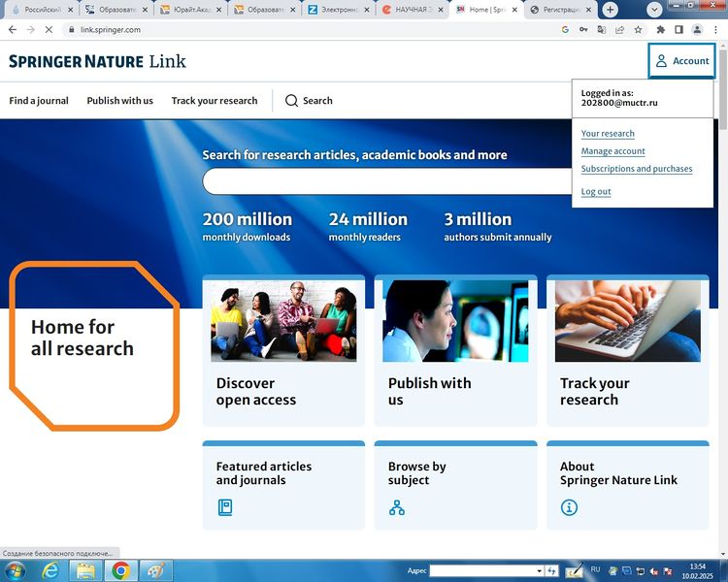Switch to the Электронн tab
The image size is (728, 582).
tap(339, 10)
